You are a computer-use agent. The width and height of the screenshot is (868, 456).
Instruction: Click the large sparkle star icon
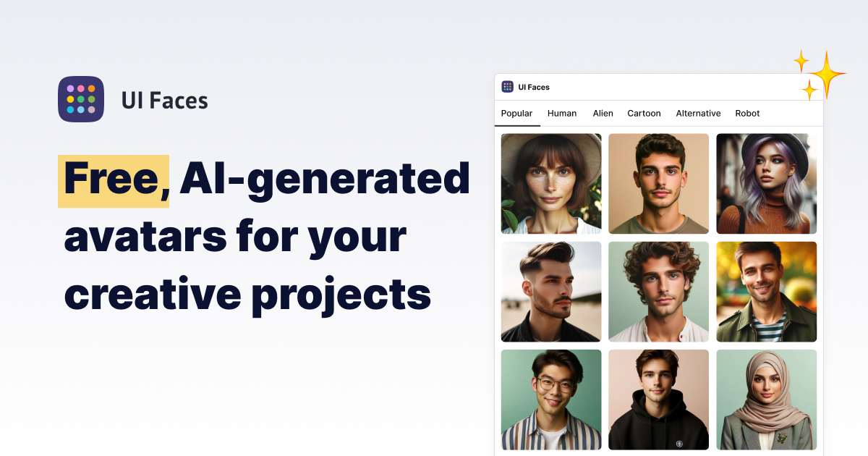(827, 75)
